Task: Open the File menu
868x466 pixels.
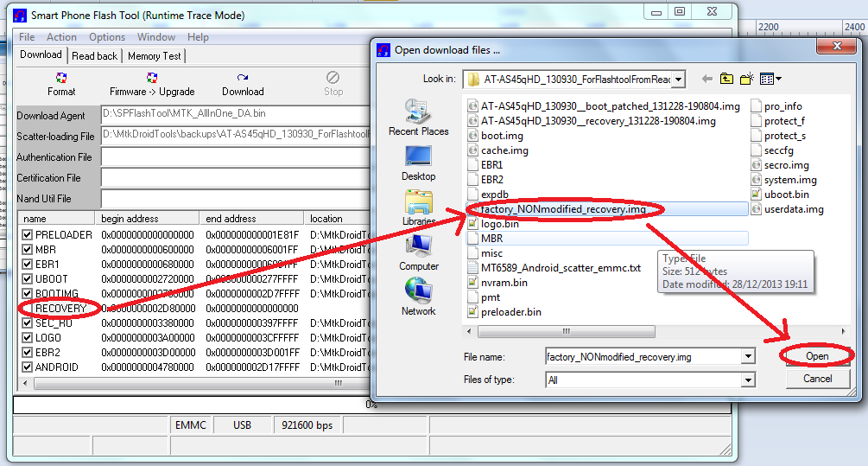Action: [x=27, y=37]
